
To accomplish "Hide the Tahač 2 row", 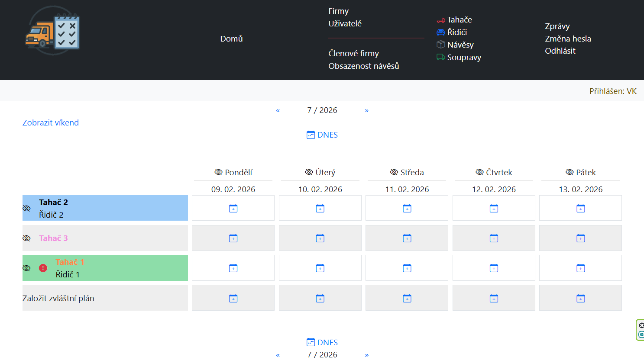I will pyautogui.click(x=26, y=209).
